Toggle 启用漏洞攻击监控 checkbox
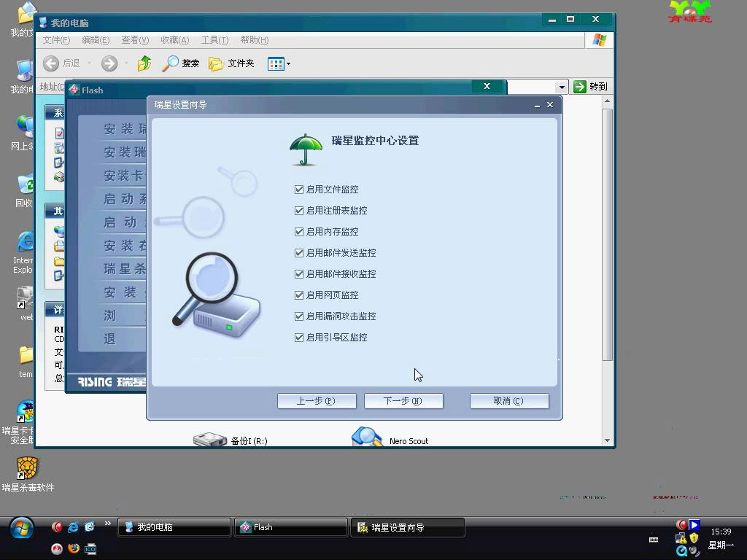Image resolution: width=747 pixels, height=560 pixels. pyautogui.click(x=299, y=316)
